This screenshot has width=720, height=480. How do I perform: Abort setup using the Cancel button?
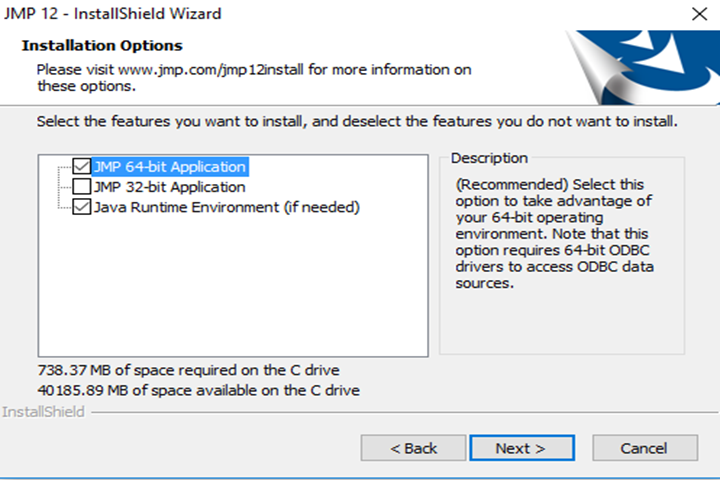[x=645, y=448]
